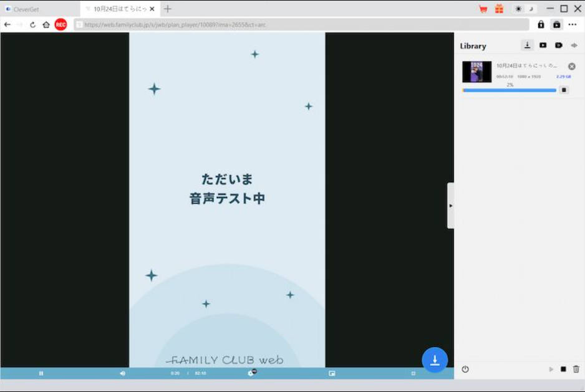This screenshot has width=585, height=392.
Task: Click the padlock icon beside address bar
Action: pyautogui.click(x=541, y=24)
